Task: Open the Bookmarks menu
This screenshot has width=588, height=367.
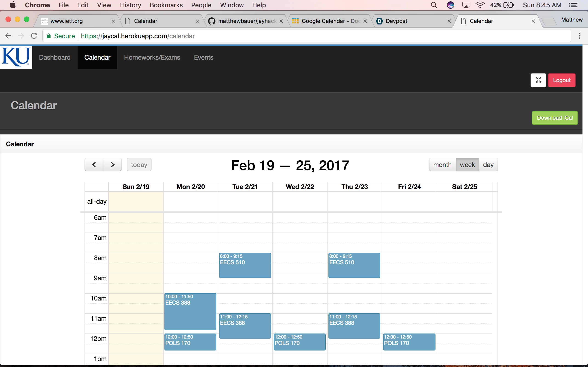Action: [166, 5]
